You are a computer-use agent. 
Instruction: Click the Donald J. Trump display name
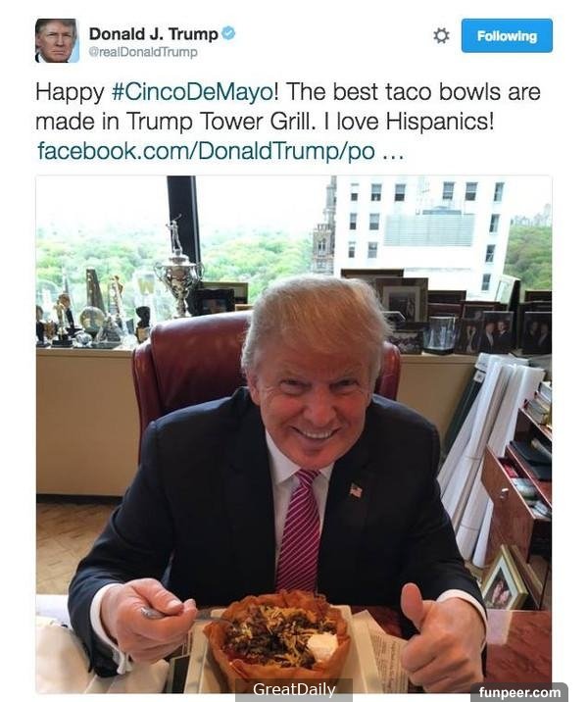tap(154, 33)
